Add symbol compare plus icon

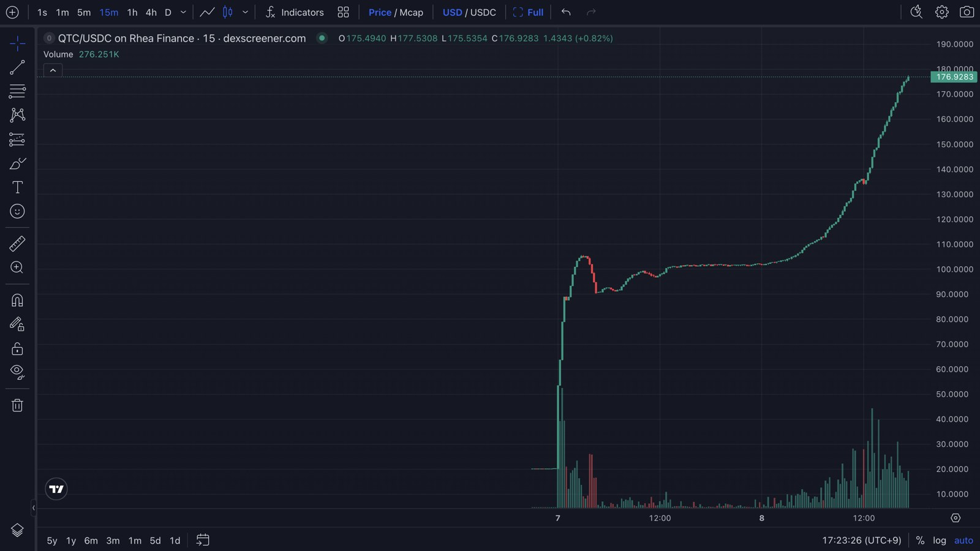12,12
